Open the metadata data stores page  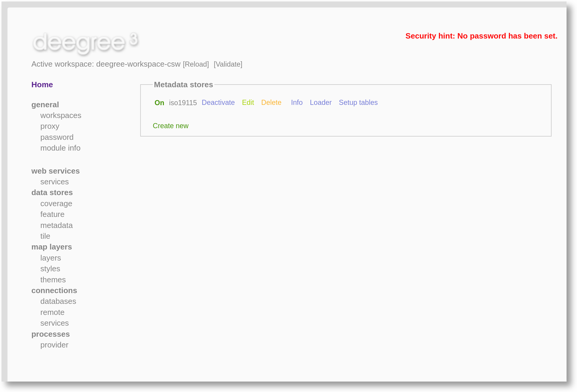tap(57, 225)
